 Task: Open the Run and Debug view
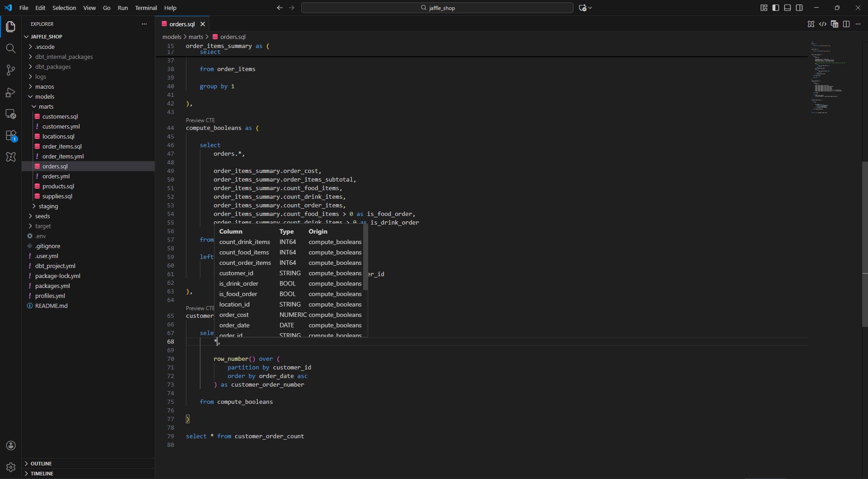pos(11,92)
